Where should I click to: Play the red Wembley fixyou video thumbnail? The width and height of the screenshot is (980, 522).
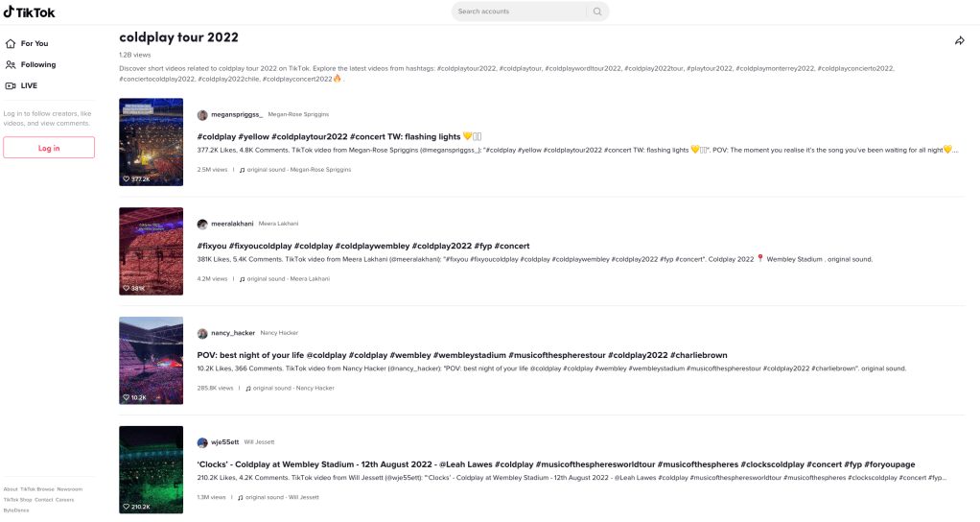(x=151, y=250)
